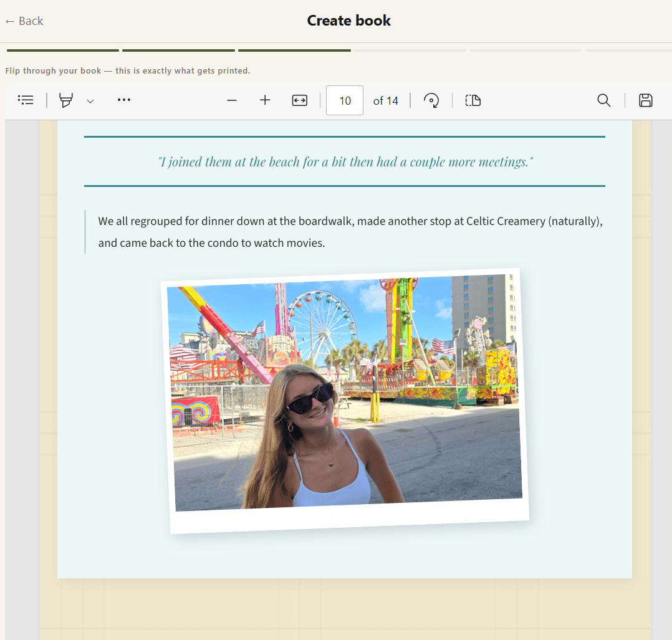Viewport: 672px width, 640px height.
Task: Click the fit to width icon
Action: (x=300, y=101)
